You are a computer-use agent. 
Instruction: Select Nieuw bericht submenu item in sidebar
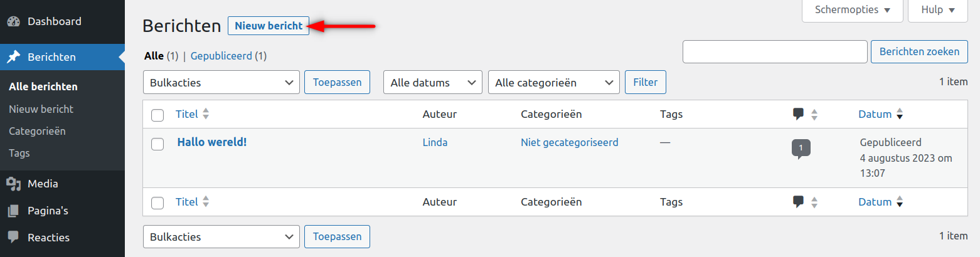[41, 109]
